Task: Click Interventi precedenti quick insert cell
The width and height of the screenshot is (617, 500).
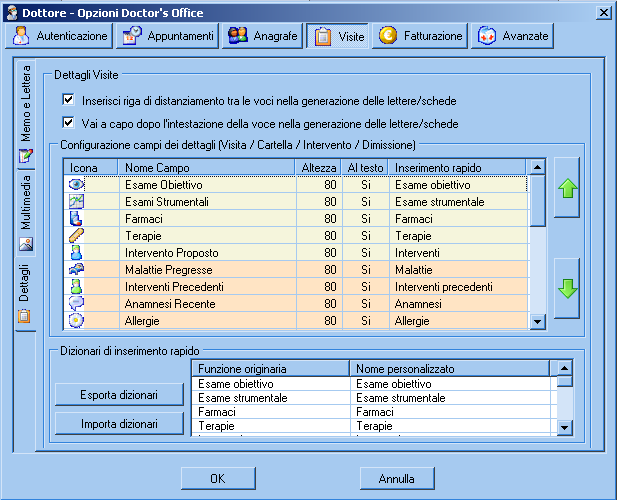Action: coord(458,287)
